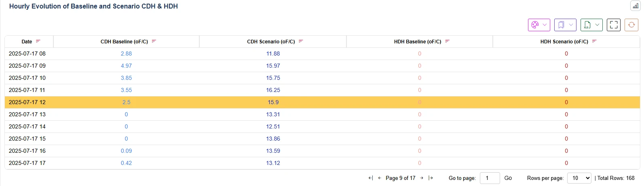
Task: Click the Go button
Action: point(508,178)
